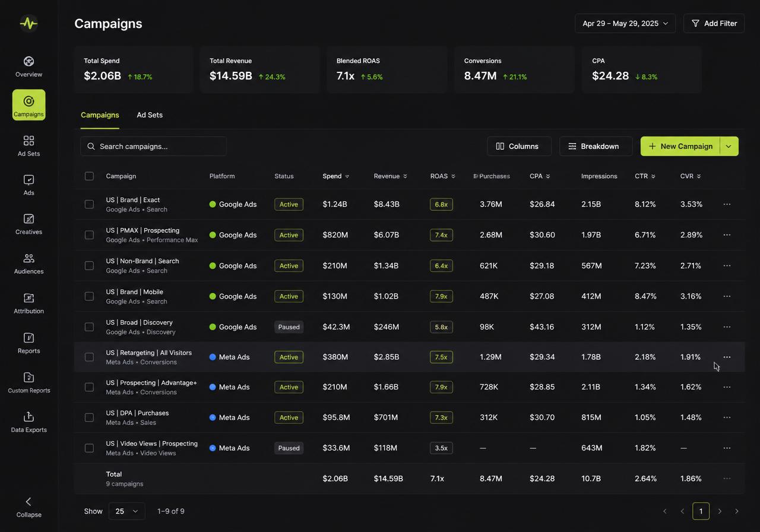760x532 pixels.
Task: Open Data Exports in sidebar
Action: 28,422
